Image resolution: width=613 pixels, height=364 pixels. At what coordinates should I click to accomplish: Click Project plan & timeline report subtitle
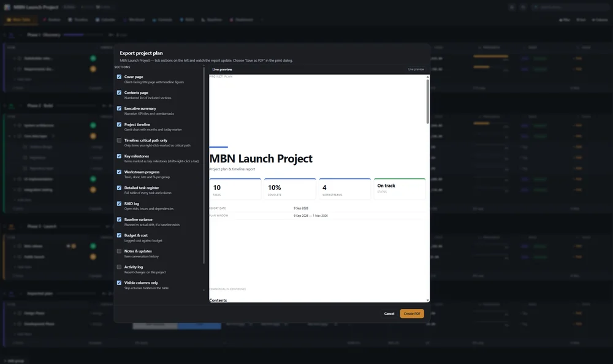[232, 169]
